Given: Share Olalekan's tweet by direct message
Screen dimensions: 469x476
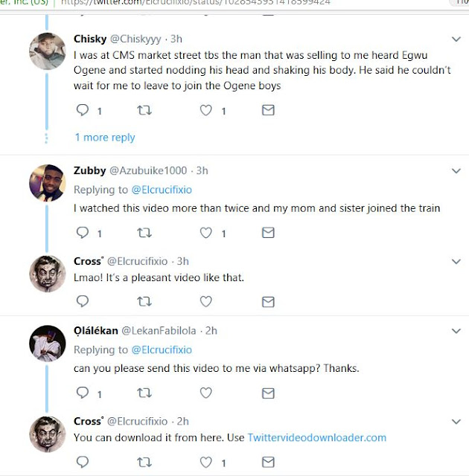Looking at the screenshot, I should tap(268, 392).
